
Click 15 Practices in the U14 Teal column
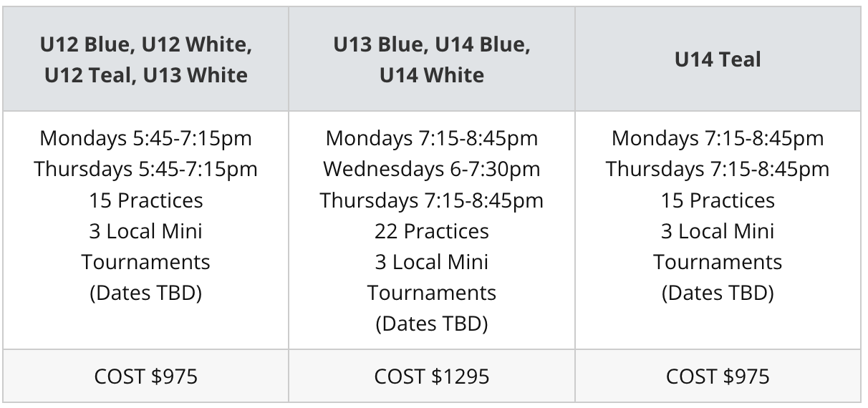click(x=718, y=200)
